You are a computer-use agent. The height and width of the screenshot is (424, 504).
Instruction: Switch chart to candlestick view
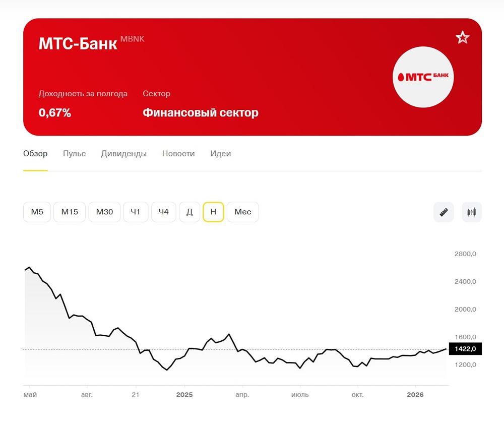[x=472, y=212]
